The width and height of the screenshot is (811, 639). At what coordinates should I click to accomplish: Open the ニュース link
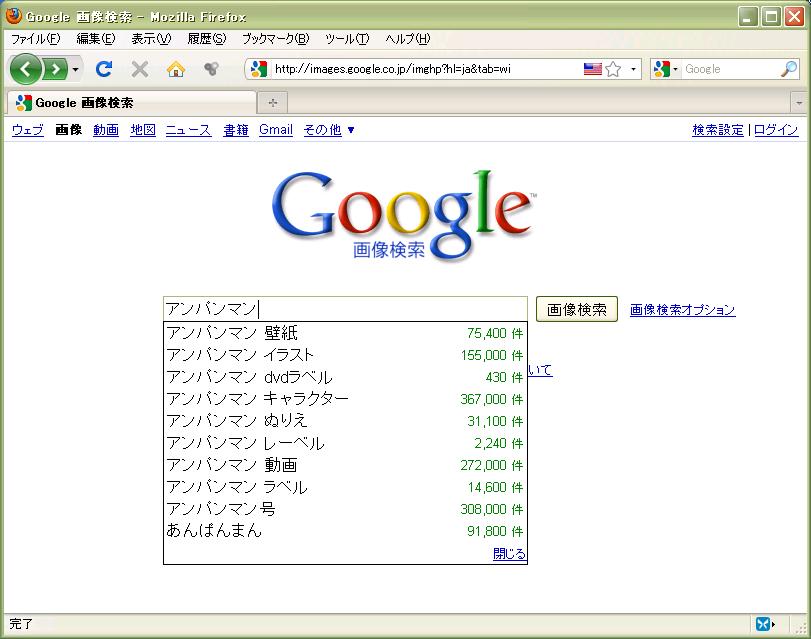[x=188, y=130]
